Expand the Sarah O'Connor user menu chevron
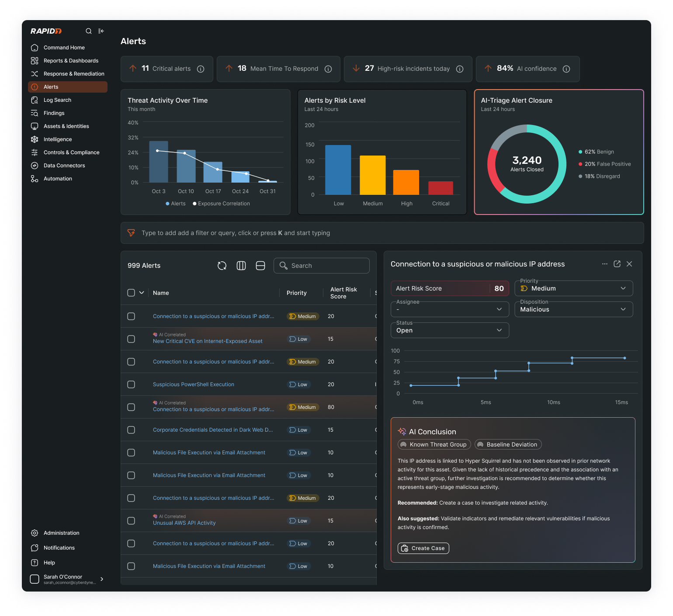 point(102,579)
